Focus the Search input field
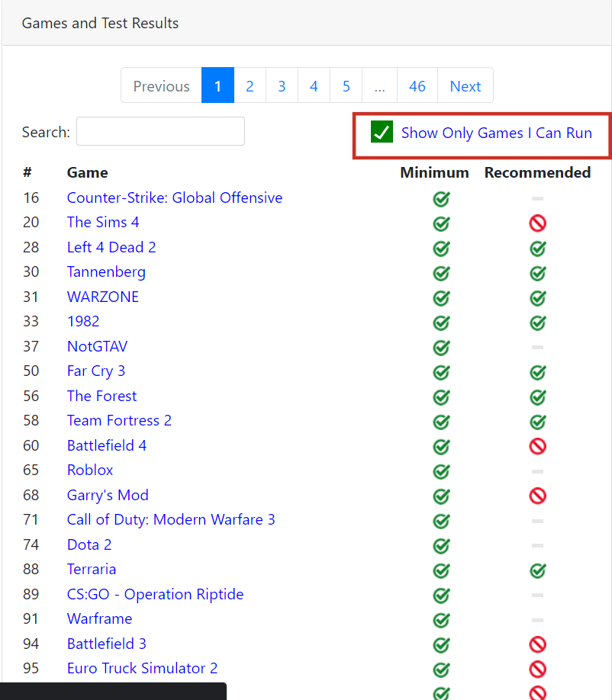612x700 pixels. [160, 131]
